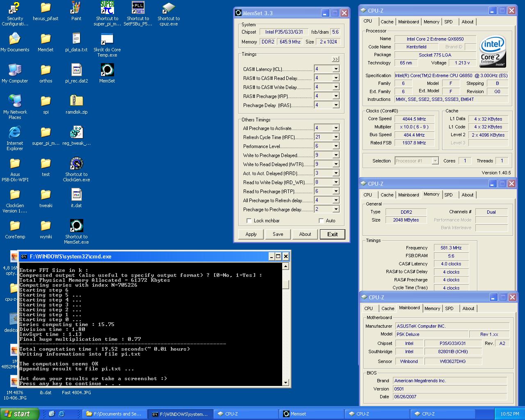Select CPU tab in middle CPU-Z window
The image size is (525, 420).
(368, 195)
